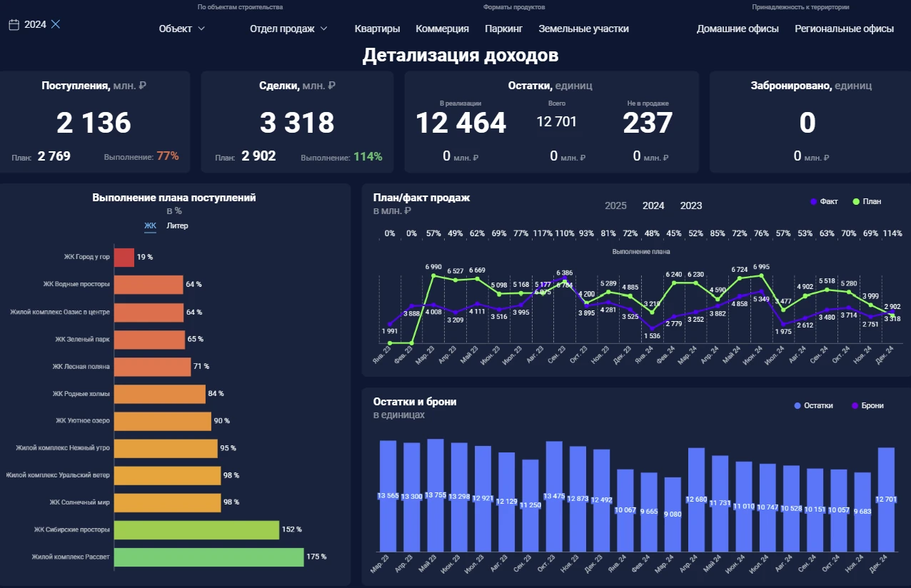Click the 6 995 plan point for Июн. 24
Image resolution: width=911 pixels, height=588 pixels.
point(762,275)
